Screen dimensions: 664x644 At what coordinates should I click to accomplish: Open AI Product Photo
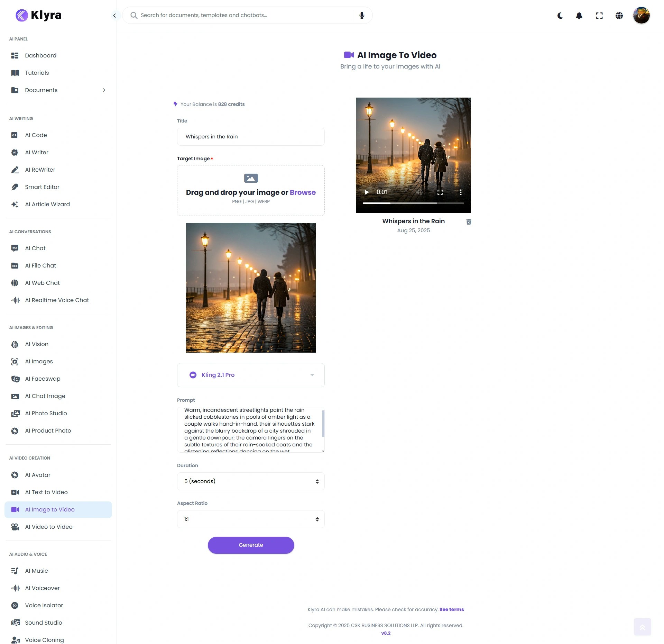[48, 430]
